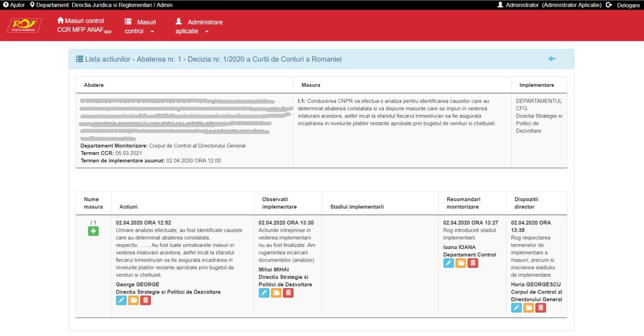Delete George GEORGE's action entry
This screenshot has height=336, width=644.
pyautogui.click(x=145, y=300)
